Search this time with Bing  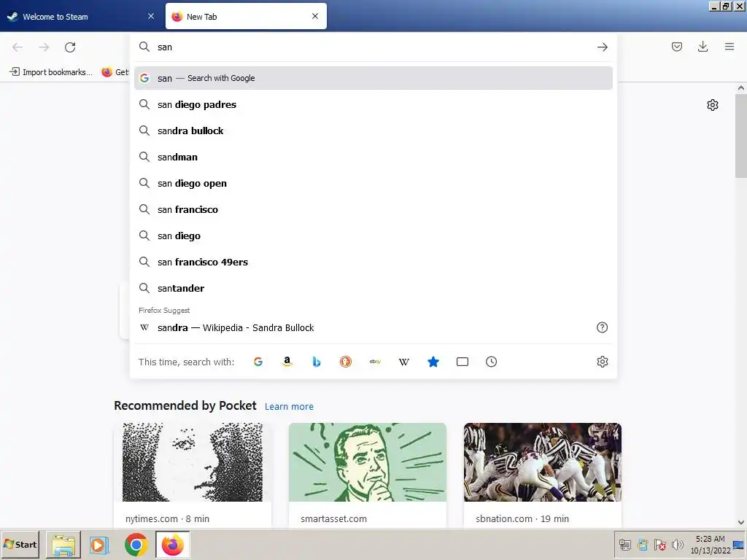click(317, 362)
